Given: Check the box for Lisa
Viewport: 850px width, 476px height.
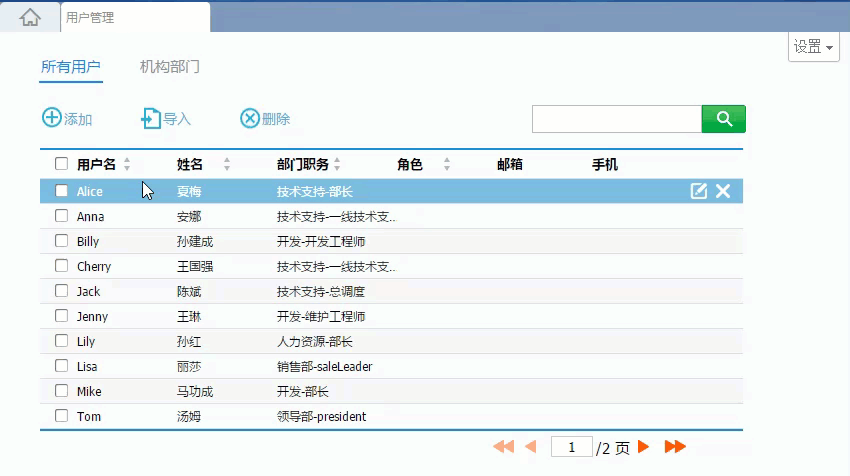Looking at the screenshot, I should (x=61, y=365).
